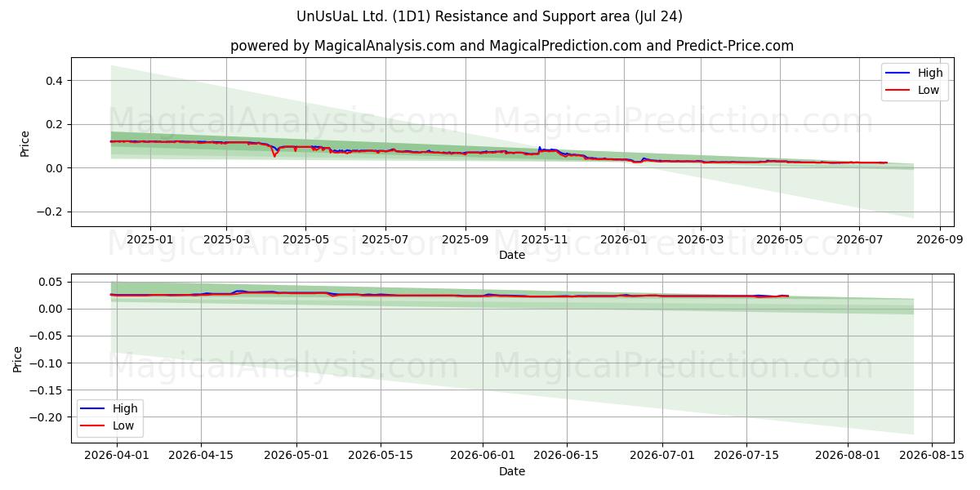Click the '−0.05' y-axis label on the bottom chart
Image resolution: width=980 pixels, height=490 pixels.
point(47,336)
